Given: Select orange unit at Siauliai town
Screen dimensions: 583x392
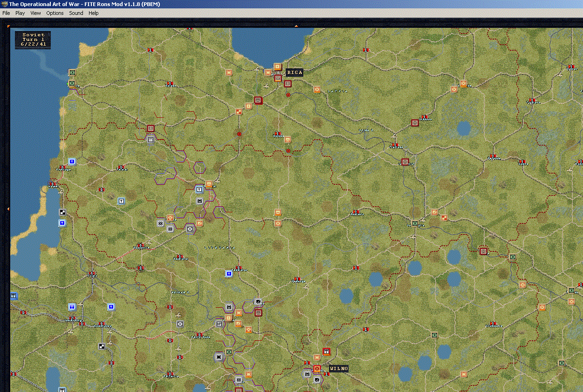Looking at the screenshot, I should tap(209, 184).
